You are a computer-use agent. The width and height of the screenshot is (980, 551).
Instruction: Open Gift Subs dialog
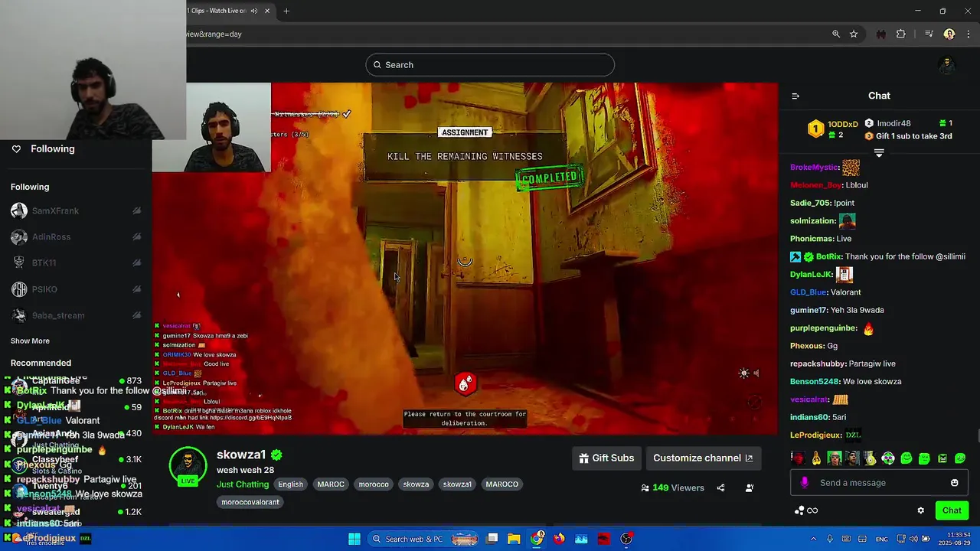606,458
